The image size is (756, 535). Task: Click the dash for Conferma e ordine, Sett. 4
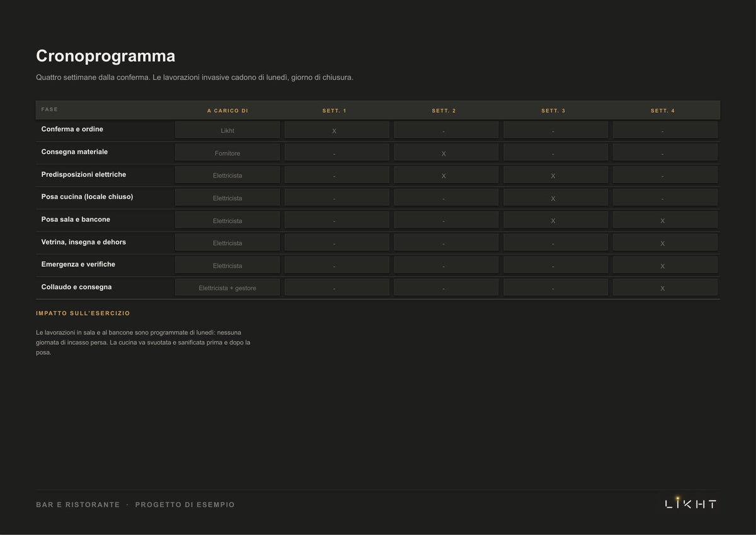663,131
